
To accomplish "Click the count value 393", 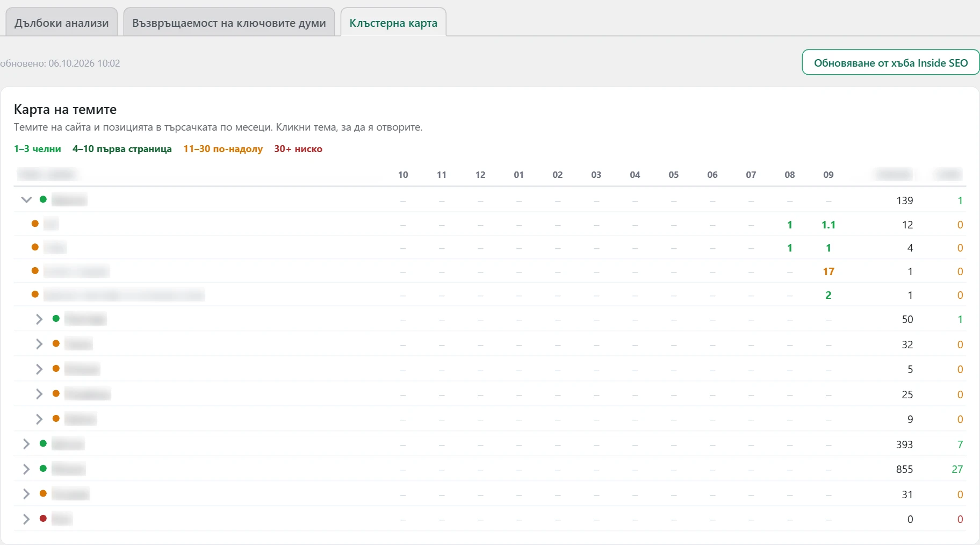I will pyautogui.click(x=904, y=444).
